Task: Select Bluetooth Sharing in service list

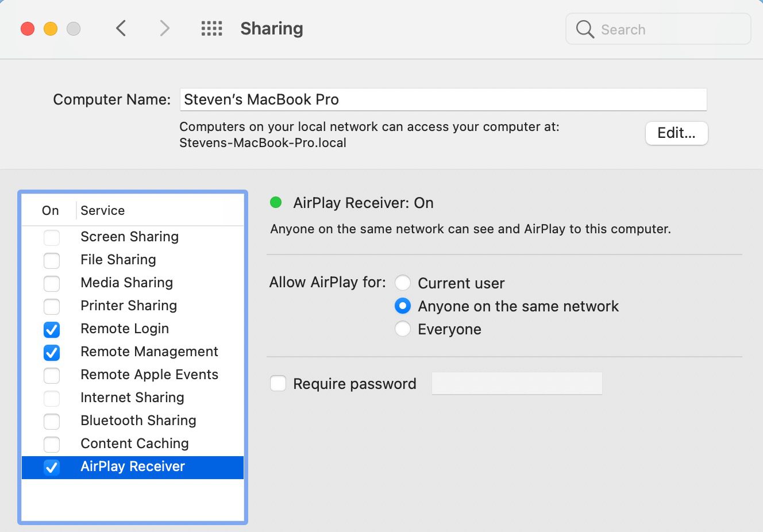Action: point(138,421)
